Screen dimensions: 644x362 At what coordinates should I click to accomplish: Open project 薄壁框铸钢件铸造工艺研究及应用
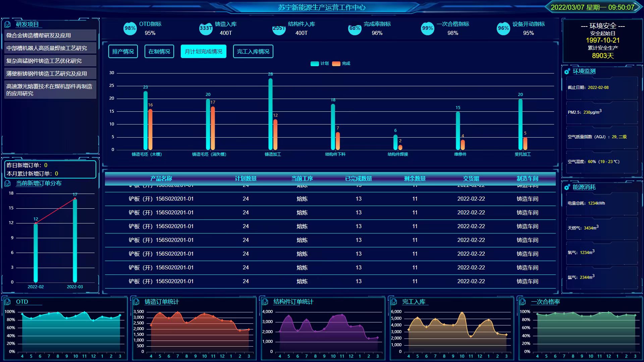(x=50, y=73)
